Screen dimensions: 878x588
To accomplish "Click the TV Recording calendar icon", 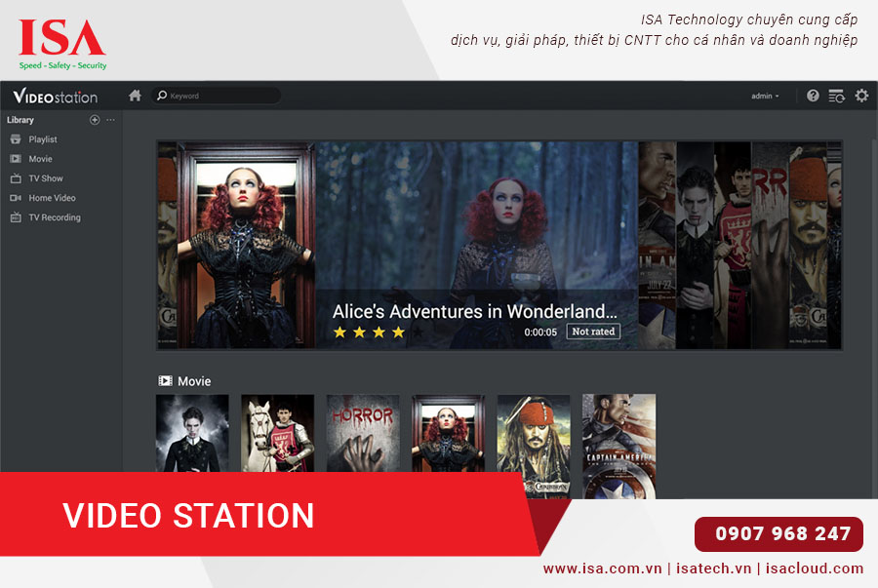I will [x=16, y=217].
